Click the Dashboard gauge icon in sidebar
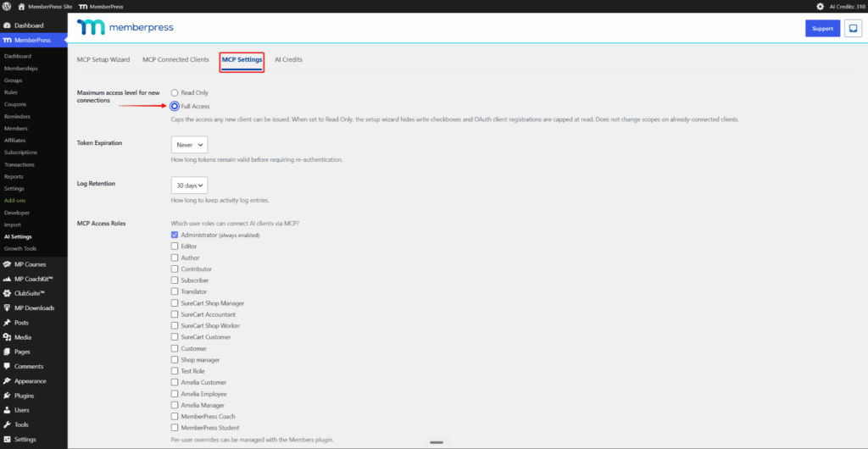The height and width of the screenshot is (449, 868). (x=7, y=25)
